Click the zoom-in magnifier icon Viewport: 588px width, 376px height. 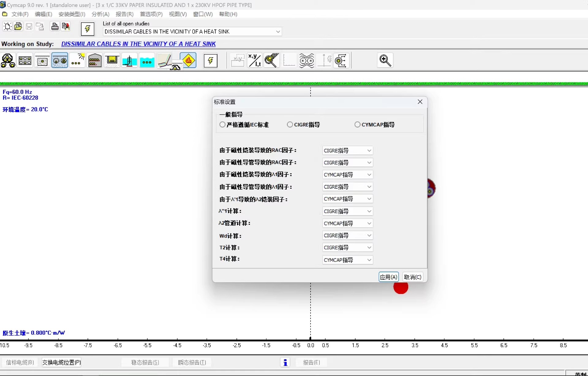coord(385,61)
